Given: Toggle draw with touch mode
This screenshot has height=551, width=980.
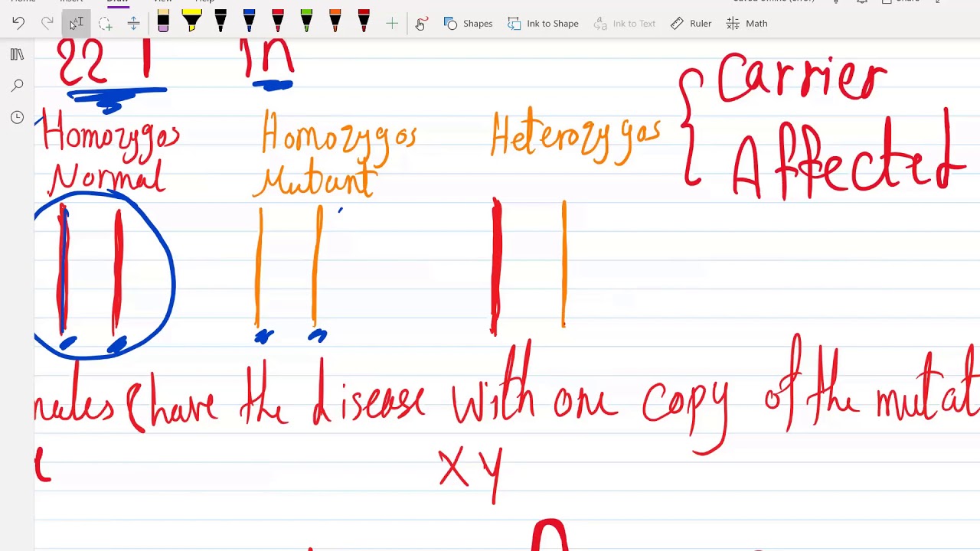Looking at the screenshot, I should (420, 24).
